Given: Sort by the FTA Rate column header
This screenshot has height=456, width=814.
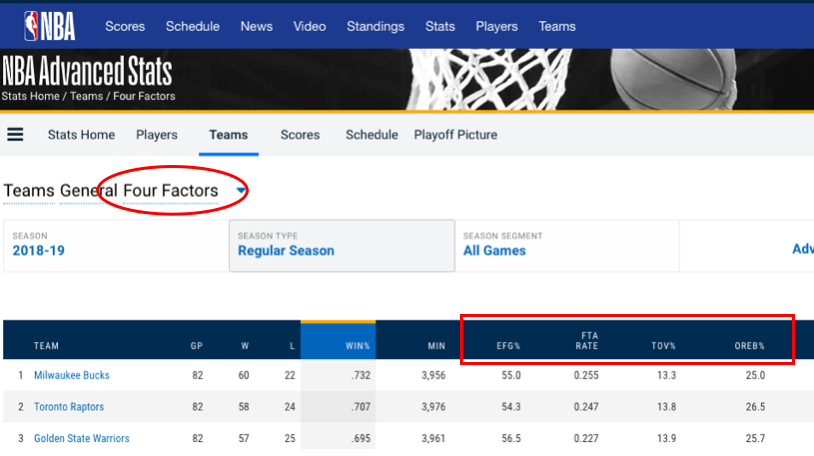Looking at the screenshot, I should 589,341.
